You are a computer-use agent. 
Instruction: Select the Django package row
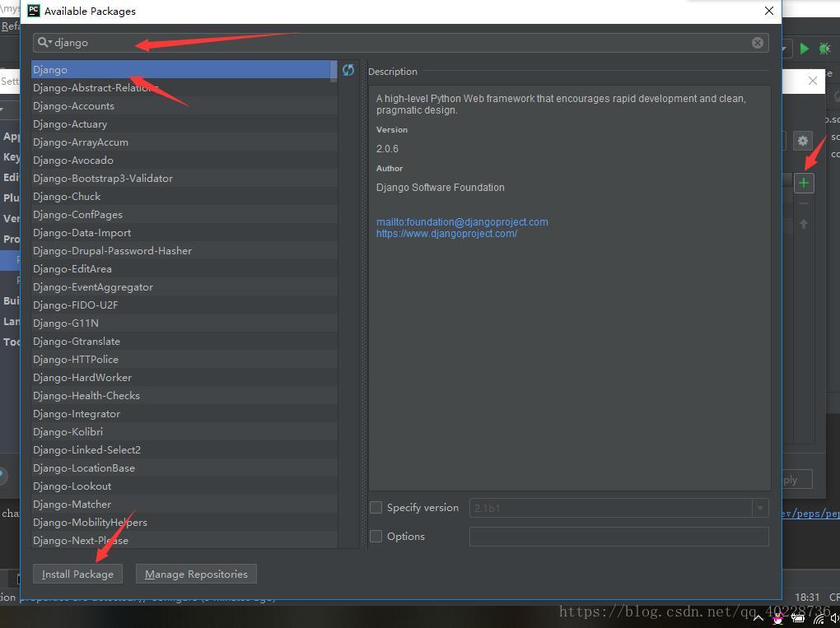180,70
